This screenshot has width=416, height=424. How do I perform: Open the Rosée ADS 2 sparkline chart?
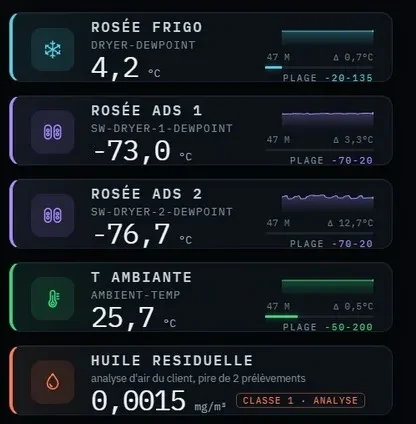(x=328, y=203)
